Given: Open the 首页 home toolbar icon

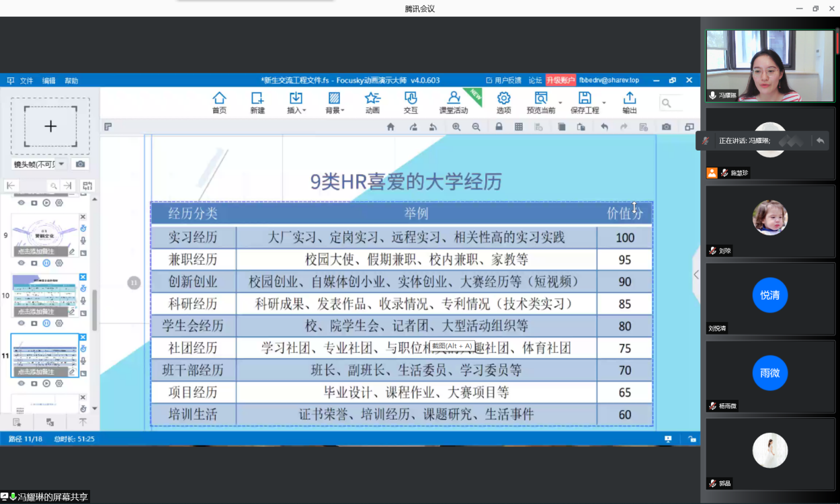Looking at the screenshot, I should [219, 102].
